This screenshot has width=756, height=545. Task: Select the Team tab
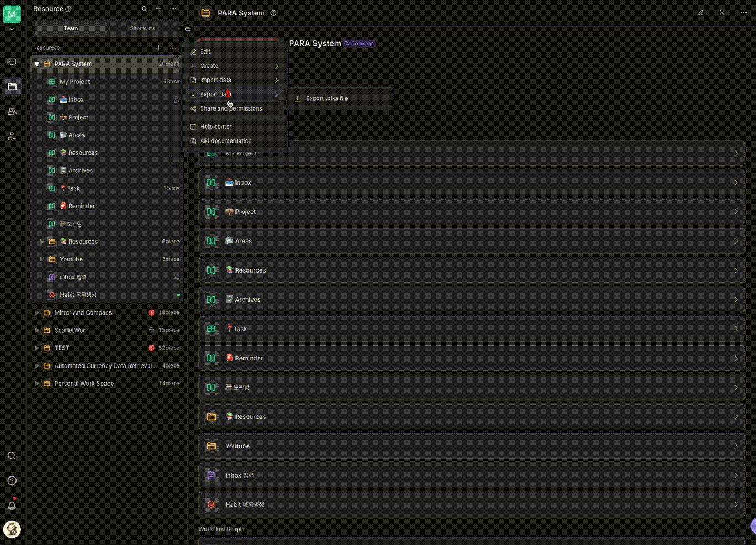click(x=71, y=28)
